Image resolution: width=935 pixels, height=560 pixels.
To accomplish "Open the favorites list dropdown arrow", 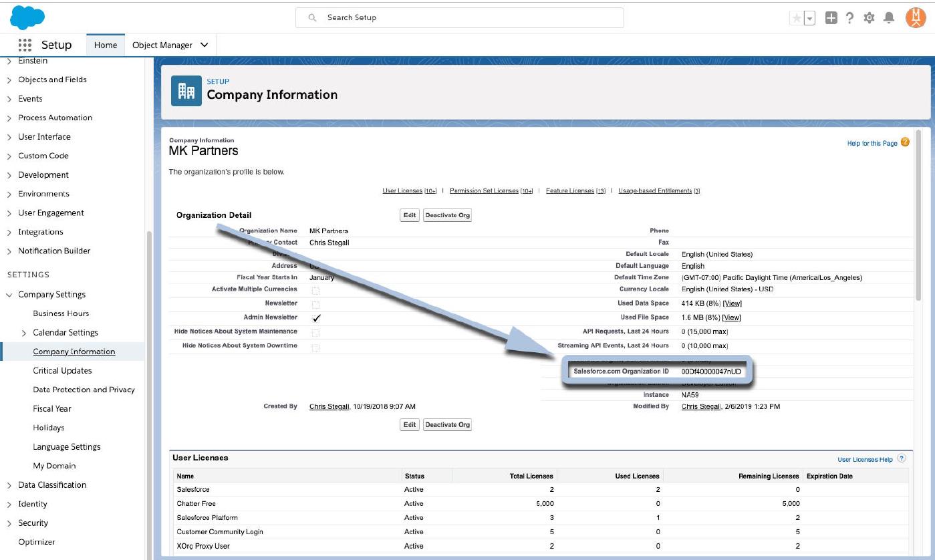I will pyautogui.click(x=809, y=19).
